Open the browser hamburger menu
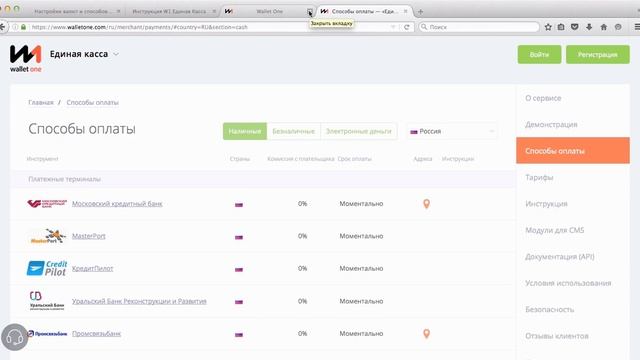 [636, 27]
